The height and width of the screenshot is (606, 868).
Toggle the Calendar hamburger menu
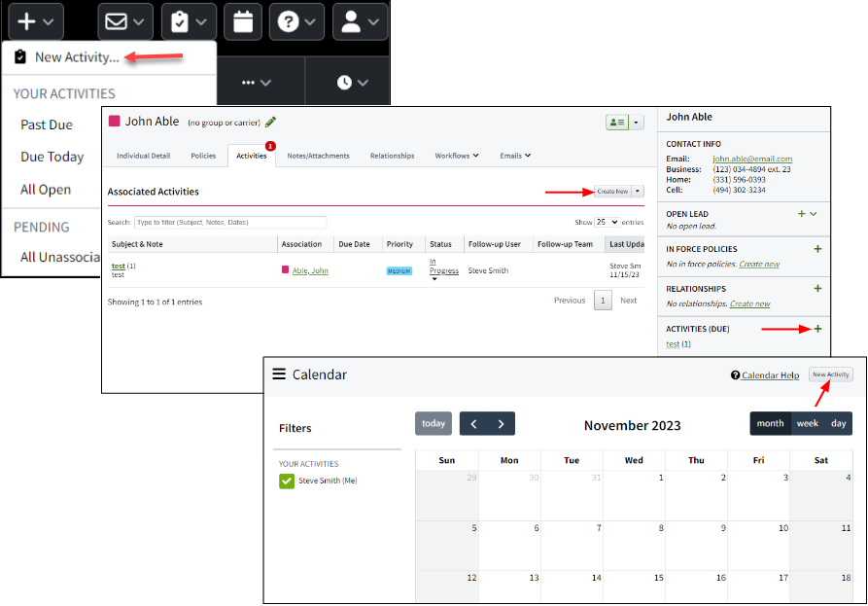(x=279, y=374)
